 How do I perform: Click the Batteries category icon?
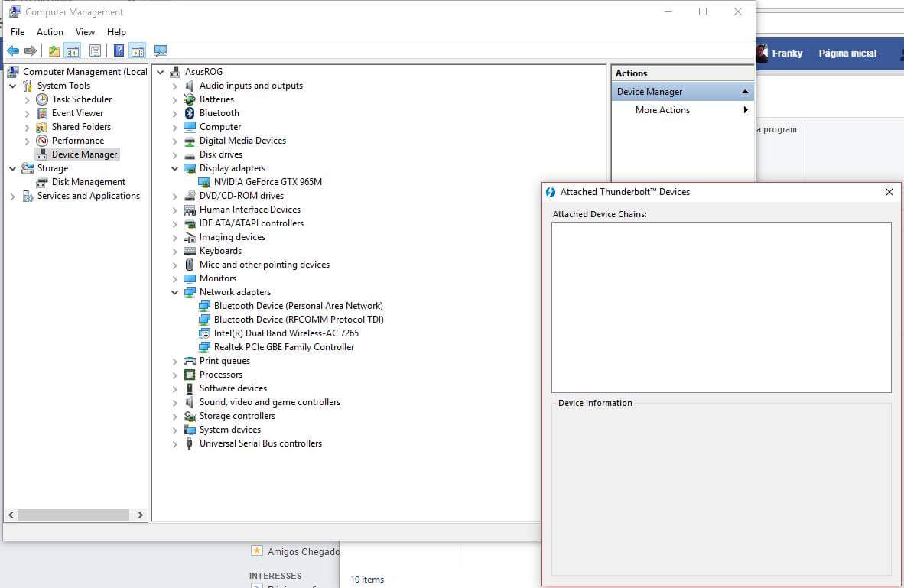point(190,99)
